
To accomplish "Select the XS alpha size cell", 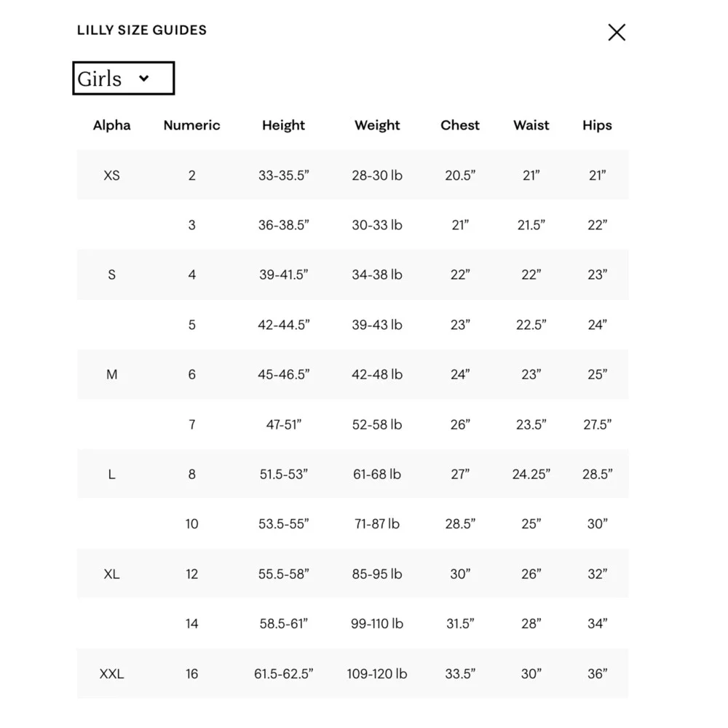I will 112,175.
